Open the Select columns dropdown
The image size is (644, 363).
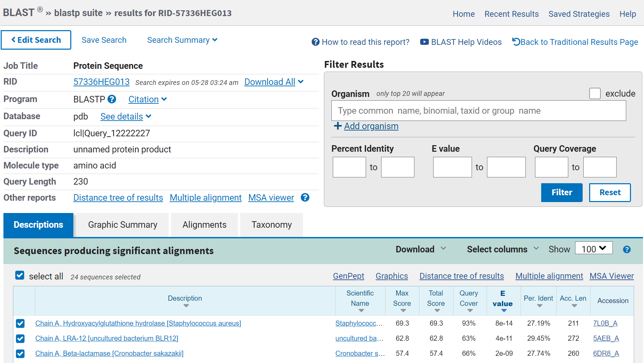click(x=503, y=249)
